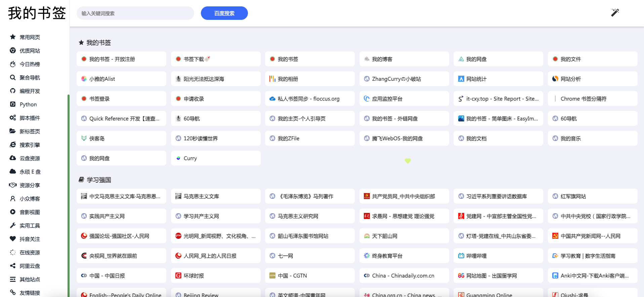Open the 网站分析 bookmark

(x=593, y=79)
